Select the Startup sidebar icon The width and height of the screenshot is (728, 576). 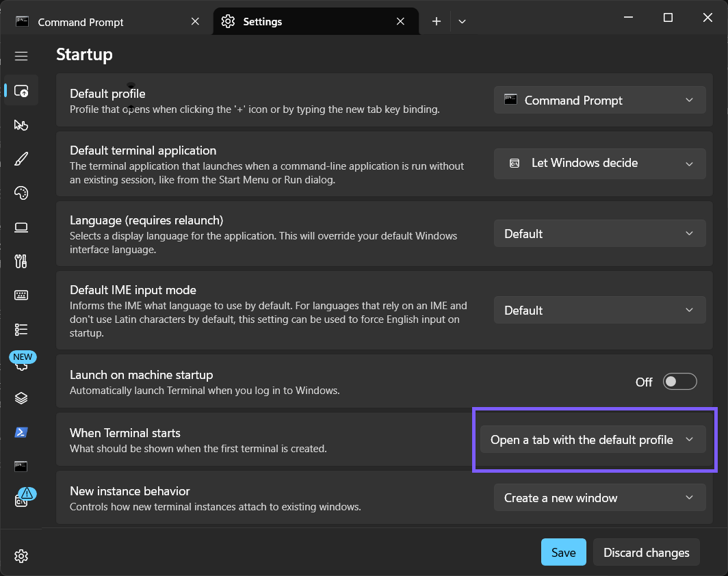pos(21,90)
